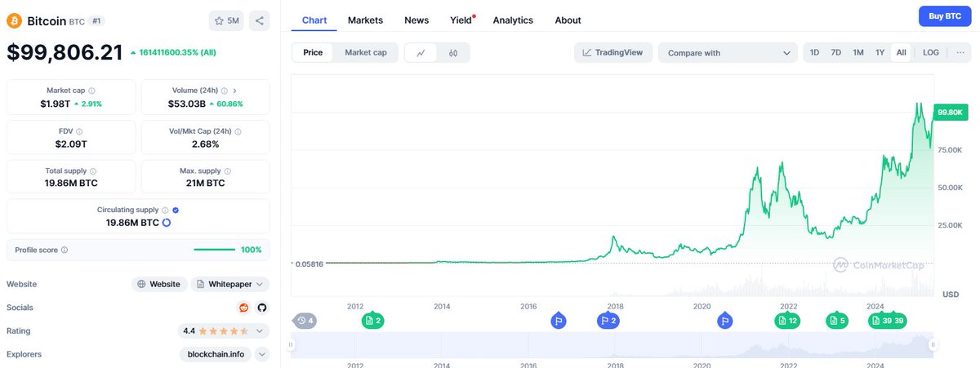Open green news marker labeled 2 near 2012
Image resolution: width=980 pixels, height=368 pixels.
tap(372, 321)
